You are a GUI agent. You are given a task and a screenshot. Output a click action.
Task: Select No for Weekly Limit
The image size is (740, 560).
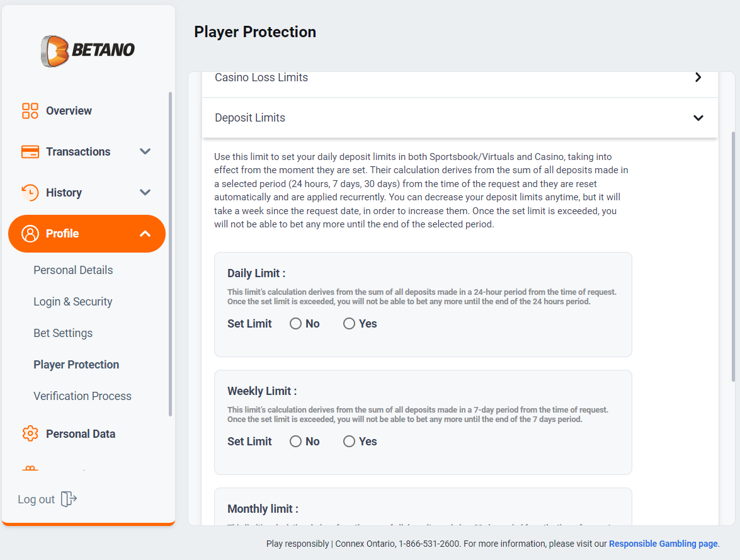point(295,442)
